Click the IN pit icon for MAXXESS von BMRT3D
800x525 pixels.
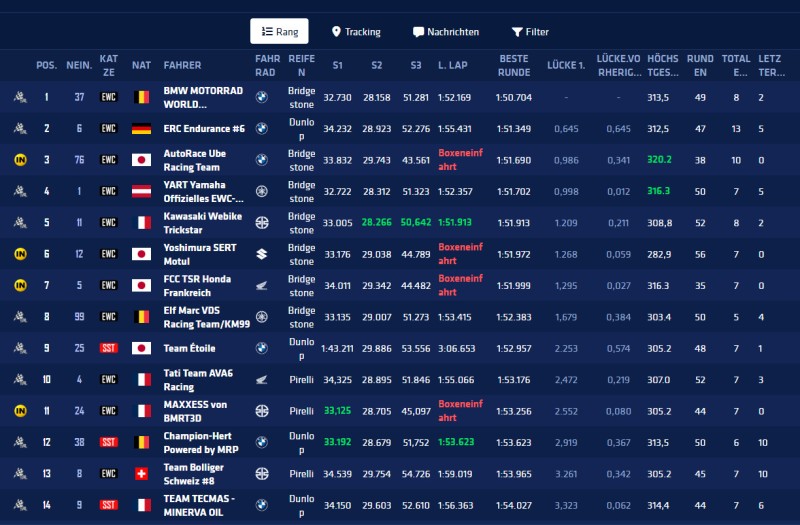click(x=20, y=411)
